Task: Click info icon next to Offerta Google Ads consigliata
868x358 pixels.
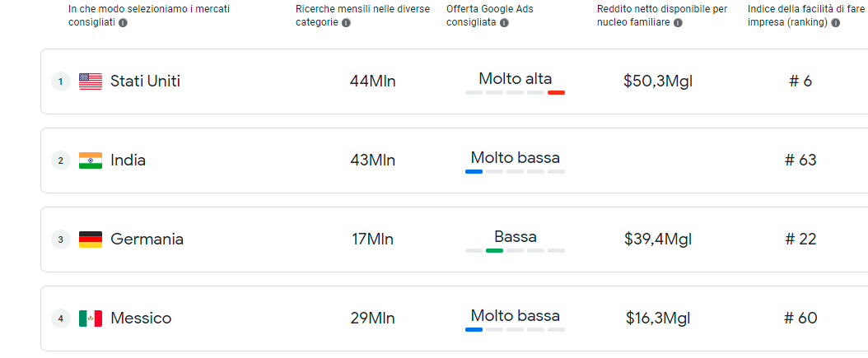Action: [504, 23]
